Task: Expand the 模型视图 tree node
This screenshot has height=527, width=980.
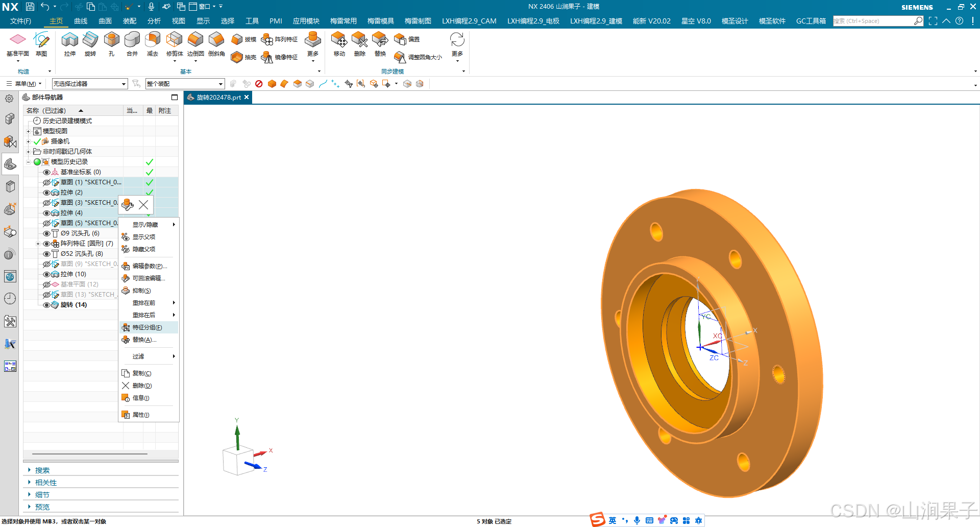Action: click(29, 131)
